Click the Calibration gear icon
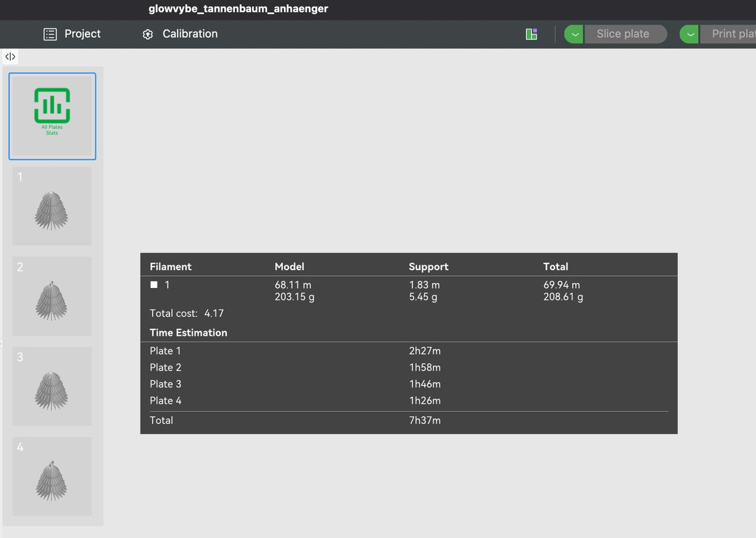 (148, 35)
